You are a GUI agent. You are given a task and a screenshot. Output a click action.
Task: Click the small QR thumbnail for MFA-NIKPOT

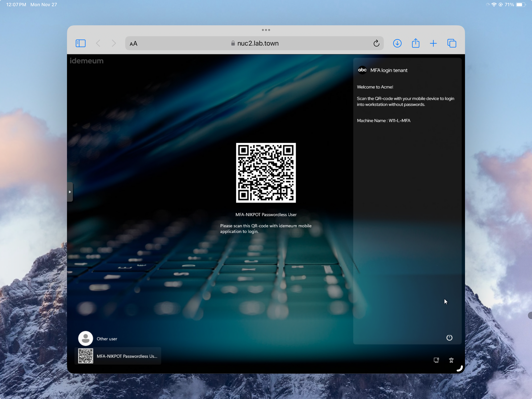[x=86, y=356]
